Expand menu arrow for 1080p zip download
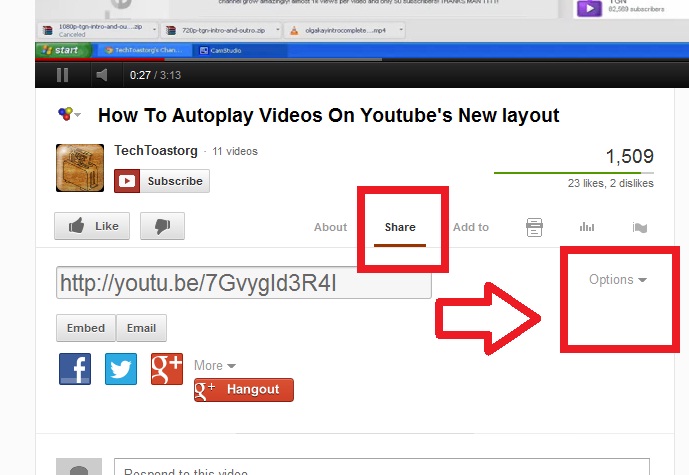 click(x=154, y=30)
